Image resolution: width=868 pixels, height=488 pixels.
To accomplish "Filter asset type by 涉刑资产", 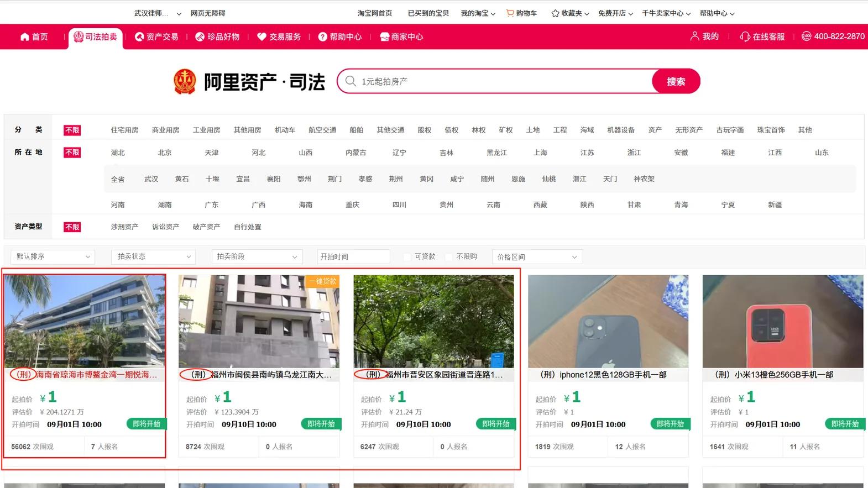I will [x=124, y=227].
